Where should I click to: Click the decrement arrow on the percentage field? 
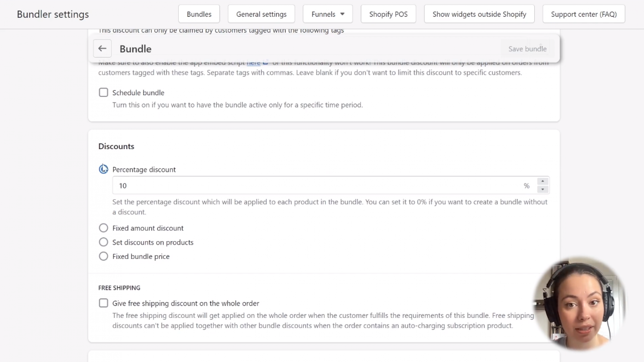pos(542,190)
